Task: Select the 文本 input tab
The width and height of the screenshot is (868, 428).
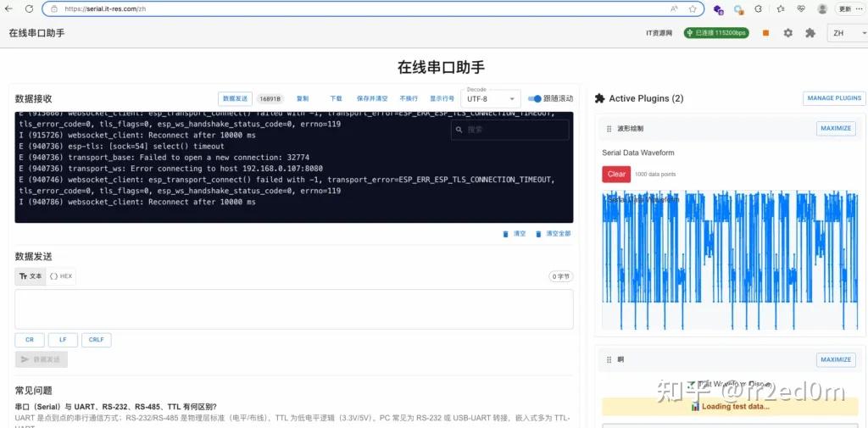Action: tap(31, 276)
